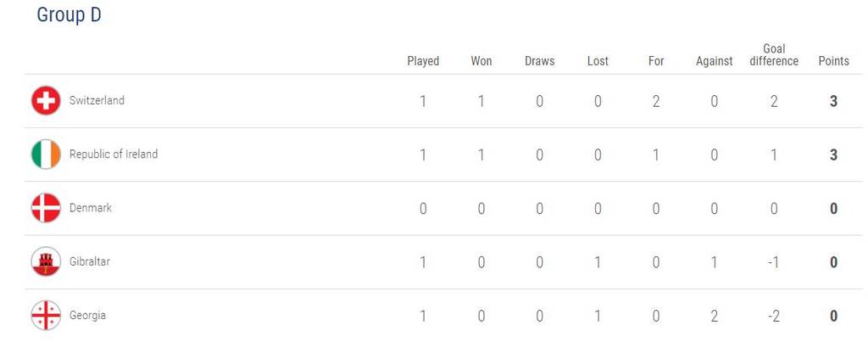Select the Denmark team name
The image size is (868, 348).
[90, 208]
